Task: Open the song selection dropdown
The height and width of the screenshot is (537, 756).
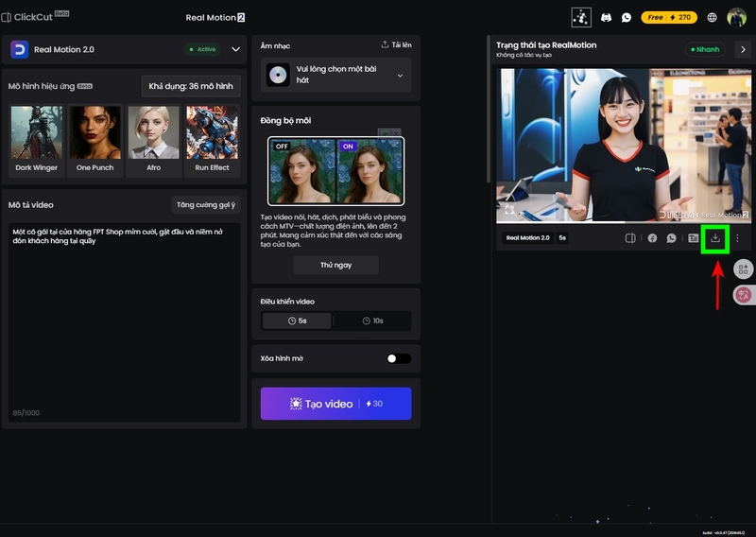Action: coord(336,75)
